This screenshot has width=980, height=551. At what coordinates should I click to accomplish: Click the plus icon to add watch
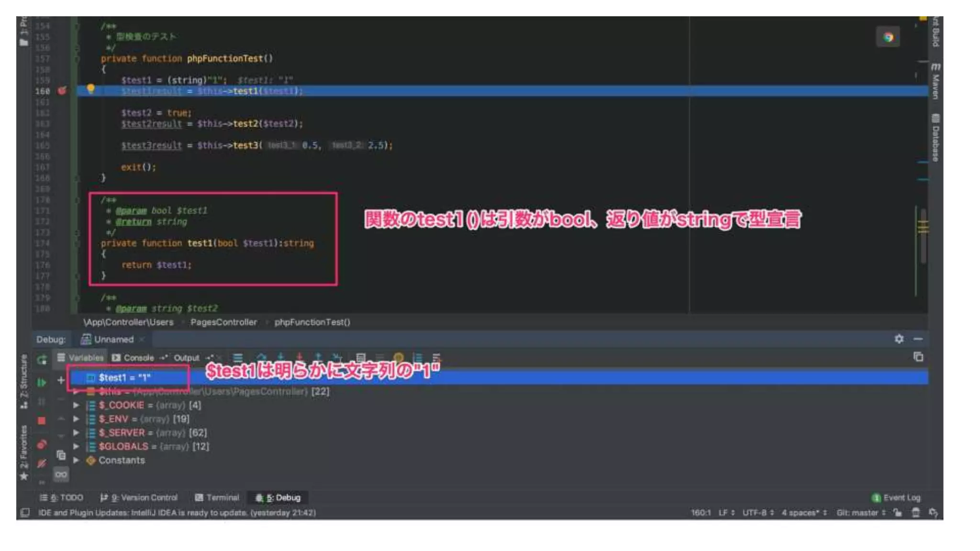point(61,380)
